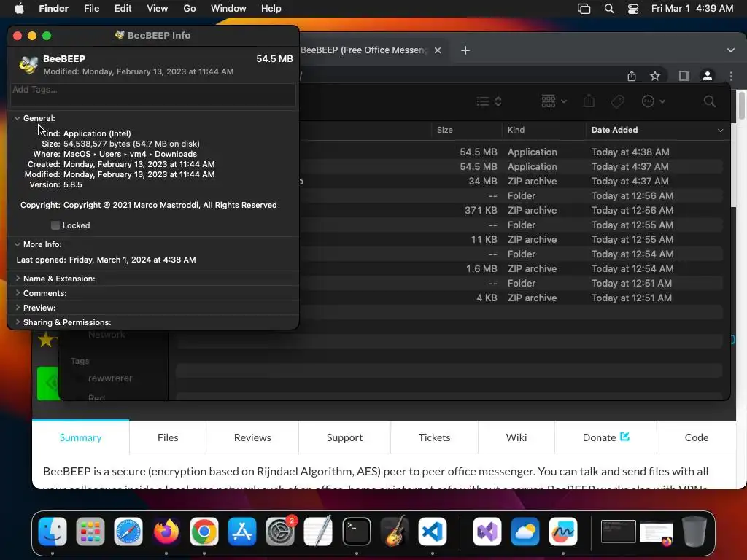Open the Finder group-by dropdown
Screen dimensions: 747x560
pyautogui.click(x=554, y=101)
